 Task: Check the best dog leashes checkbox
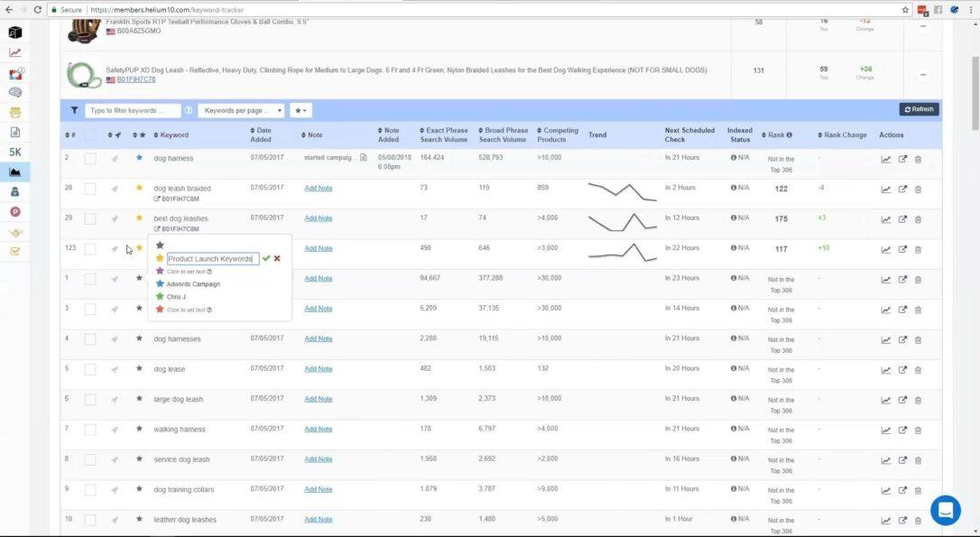pyautogui.click(x=90, y=218)
